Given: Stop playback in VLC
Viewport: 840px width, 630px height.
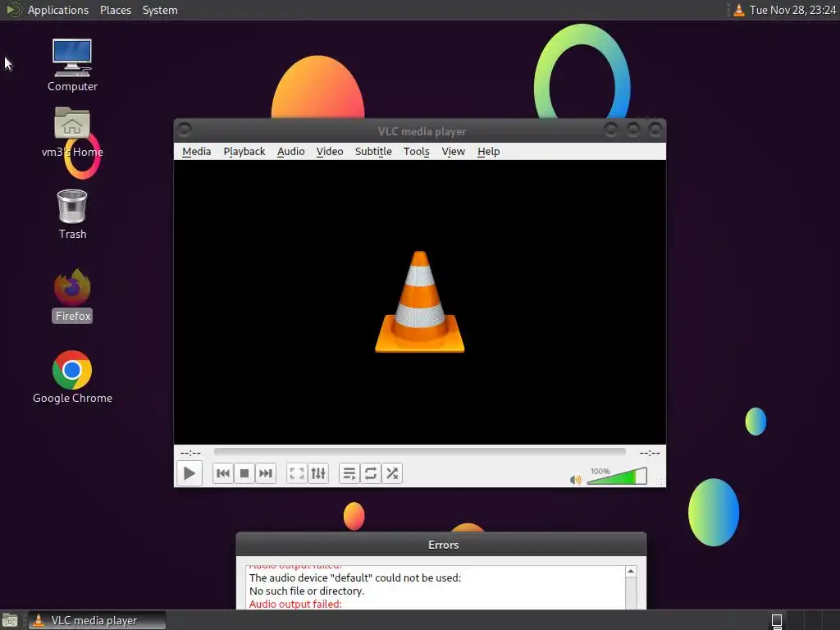Looking at the screenshot, I should point(244,473).
